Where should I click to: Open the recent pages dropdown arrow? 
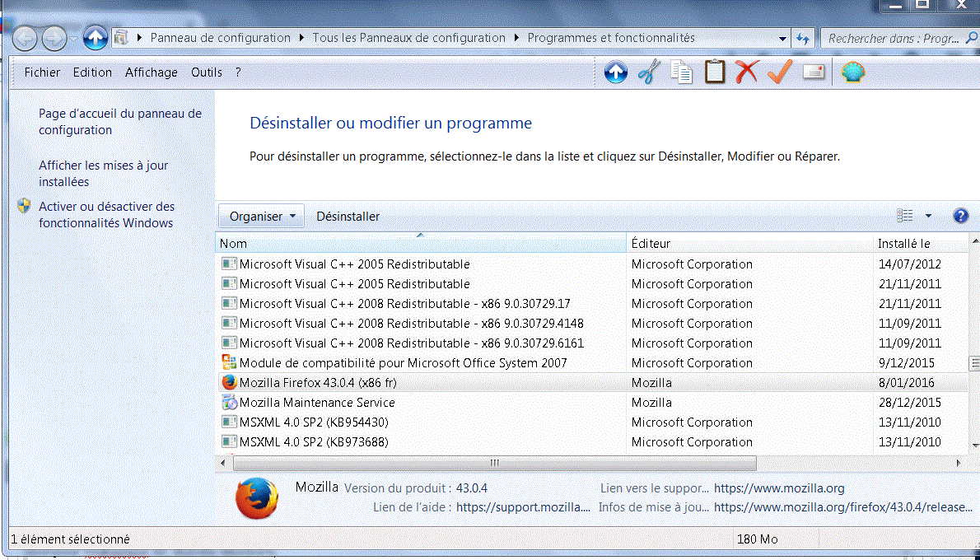click(x=74, y=39)
